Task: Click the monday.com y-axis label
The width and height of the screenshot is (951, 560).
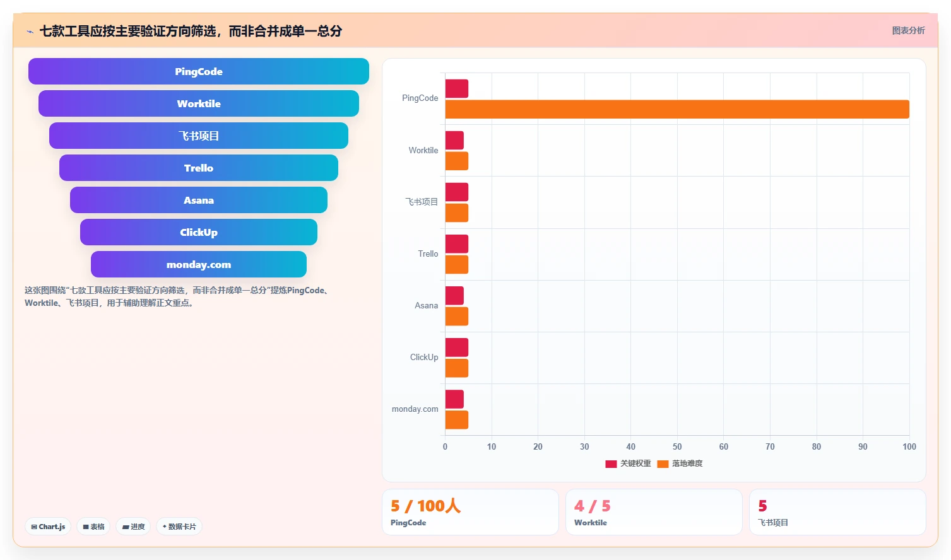Action: click(x=415, y=409)
